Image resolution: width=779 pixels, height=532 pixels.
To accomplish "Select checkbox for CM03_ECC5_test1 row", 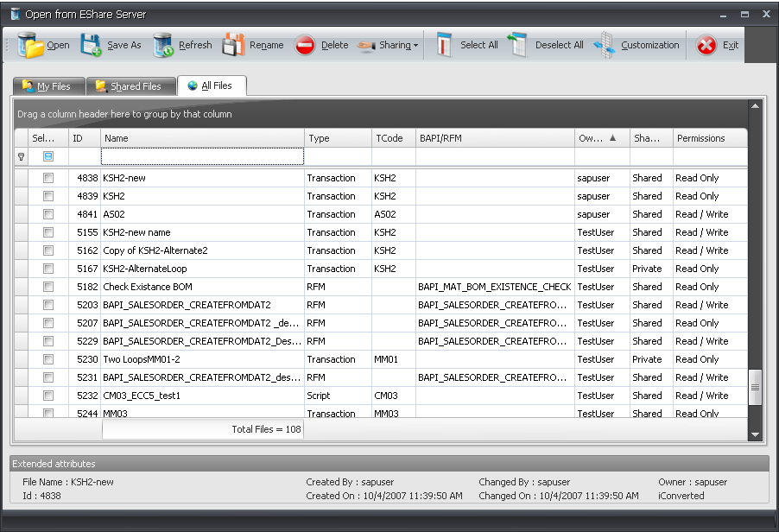I will click(48, 396).
